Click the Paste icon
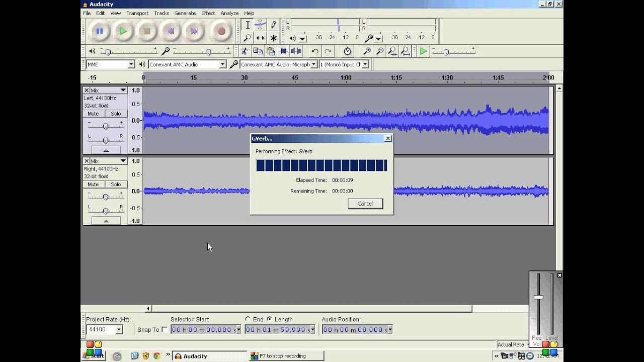644x362 pixels. 271,51
